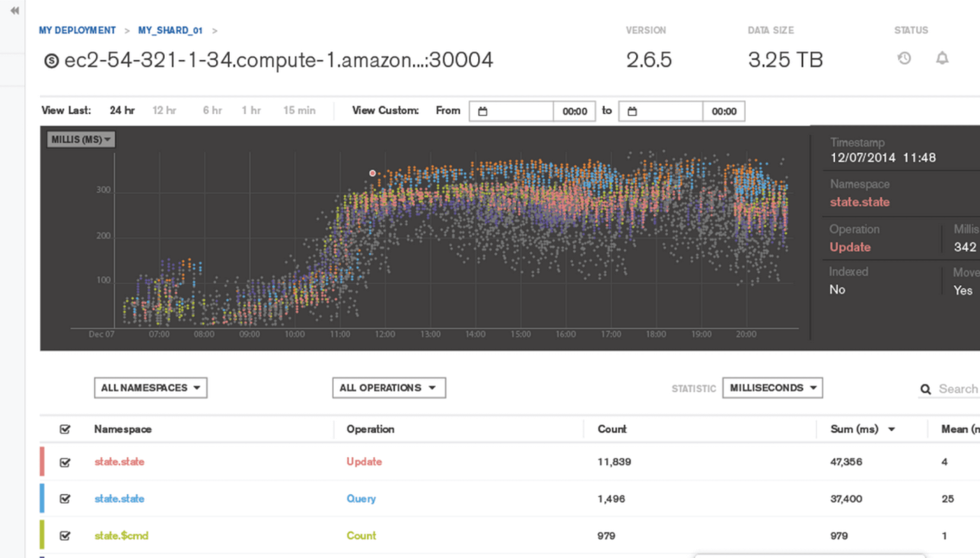Open the To date calendar icon
980x558 pixels.
[632, 111]
